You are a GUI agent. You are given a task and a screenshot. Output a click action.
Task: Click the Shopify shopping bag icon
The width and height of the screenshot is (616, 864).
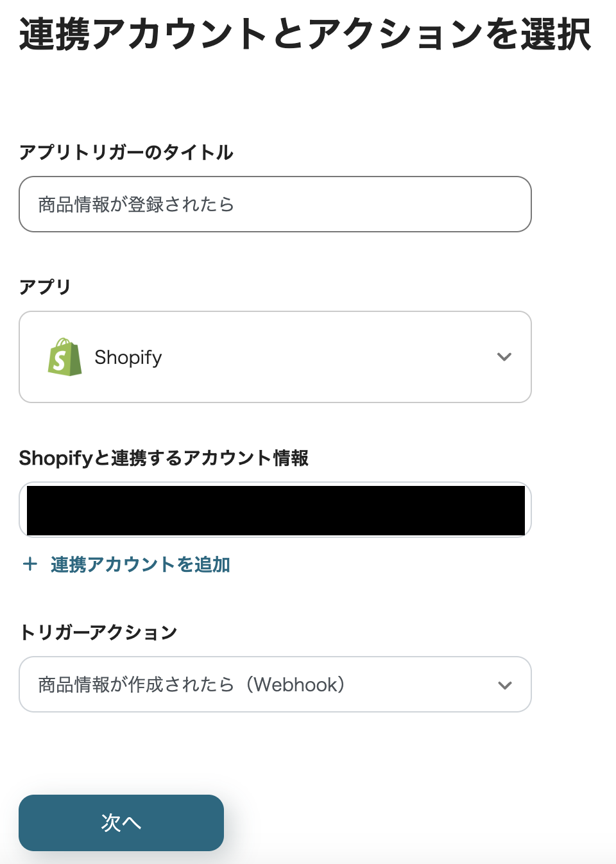[x=65, y=357]
